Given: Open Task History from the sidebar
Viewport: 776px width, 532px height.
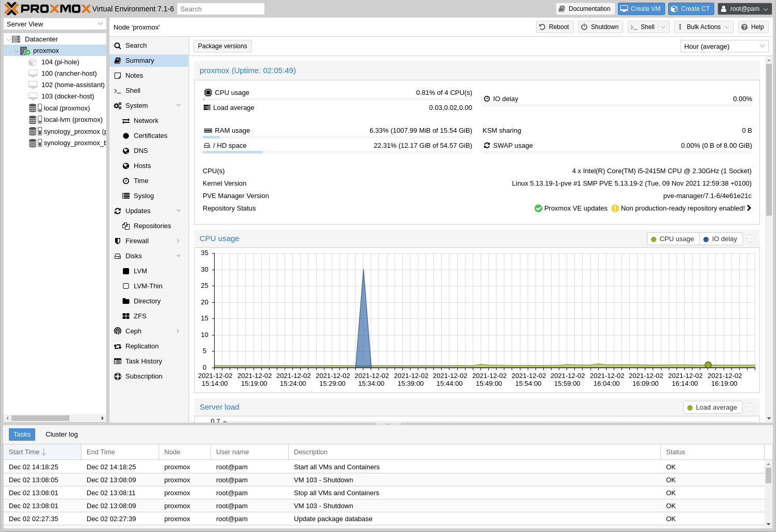Looking at the screenshot, I should [144, 361].
